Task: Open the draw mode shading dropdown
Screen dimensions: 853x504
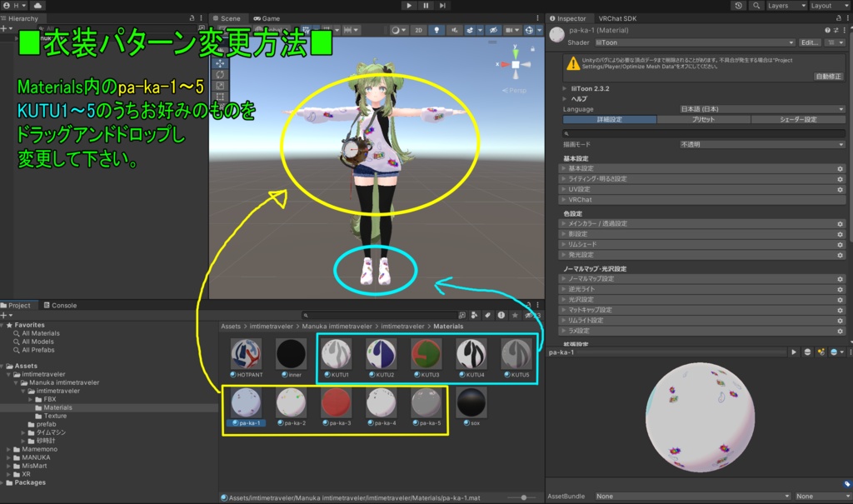Action: [399, 31]
